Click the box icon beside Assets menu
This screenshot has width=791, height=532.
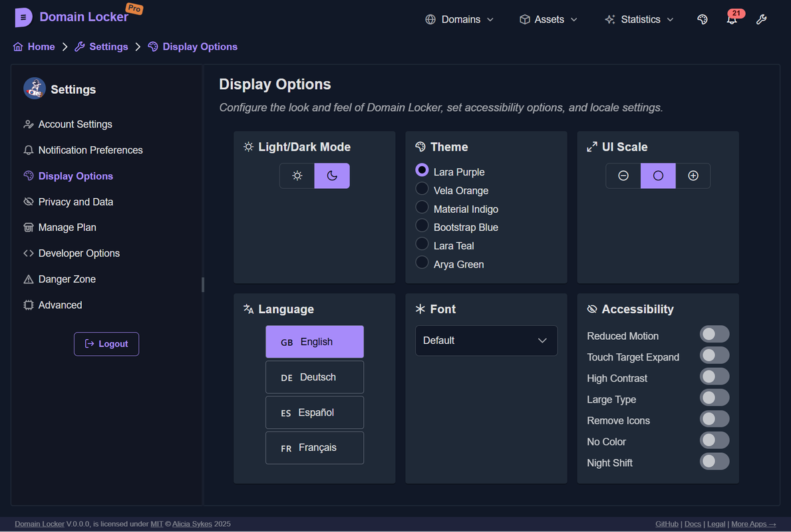(525, 19)
